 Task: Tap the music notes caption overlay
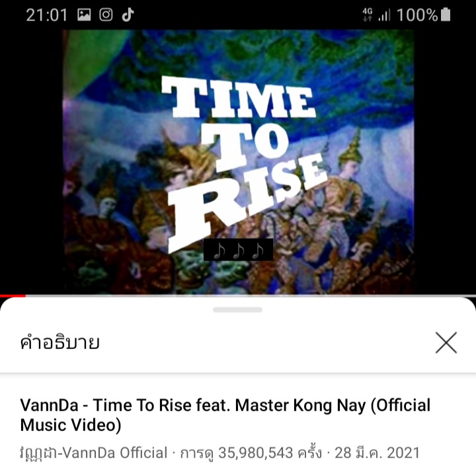coord(238,250)
